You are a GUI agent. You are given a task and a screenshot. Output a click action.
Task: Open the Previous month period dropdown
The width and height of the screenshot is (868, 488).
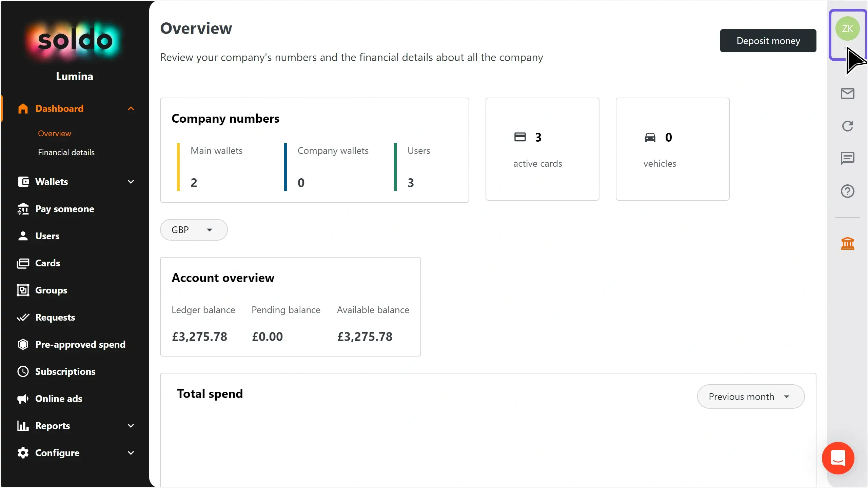click(x=750, y=396)
